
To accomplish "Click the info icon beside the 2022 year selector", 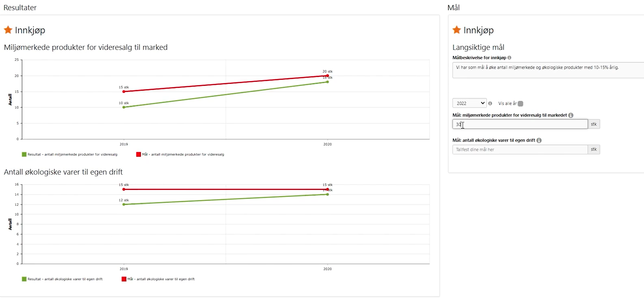I will pyautogui.click(x=490, y=104).
